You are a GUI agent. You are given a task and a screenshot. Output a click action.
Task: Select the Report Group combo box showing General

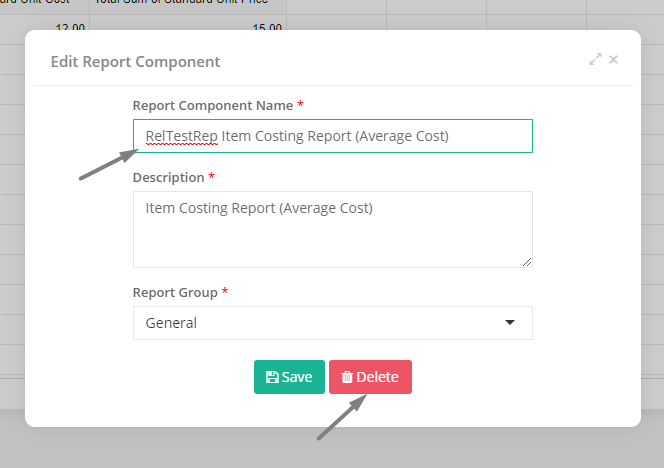click(x=333, y=323)
